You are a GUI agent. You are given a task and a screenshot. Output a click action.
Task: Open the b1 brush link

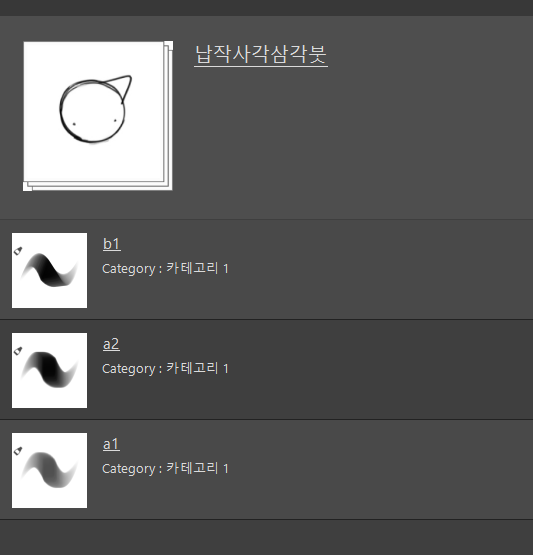tap(112, 244)
